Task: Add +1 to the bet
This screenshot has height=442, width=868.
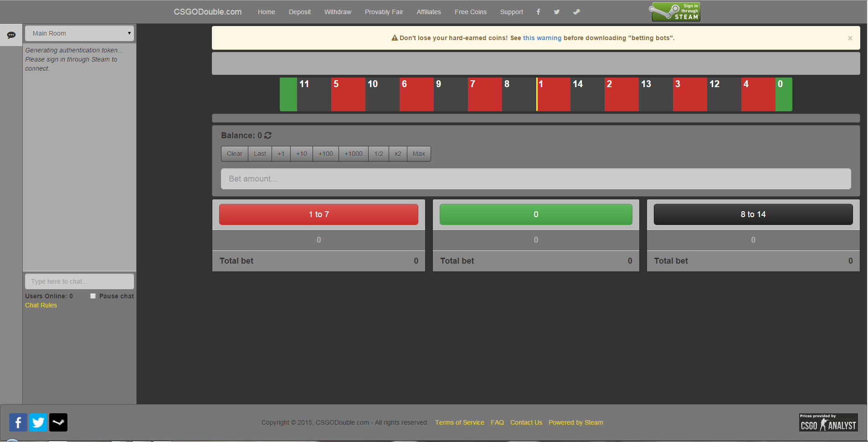Action: (x=281, y=154)
